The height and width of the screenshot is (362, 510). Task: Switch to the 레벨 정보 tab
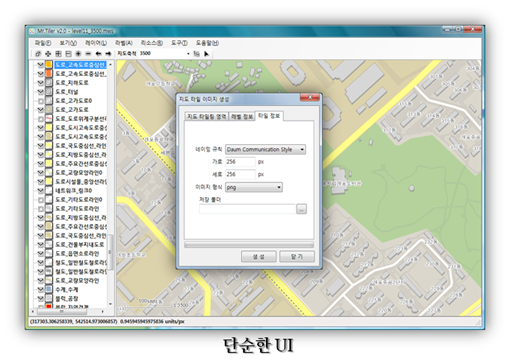242,116
